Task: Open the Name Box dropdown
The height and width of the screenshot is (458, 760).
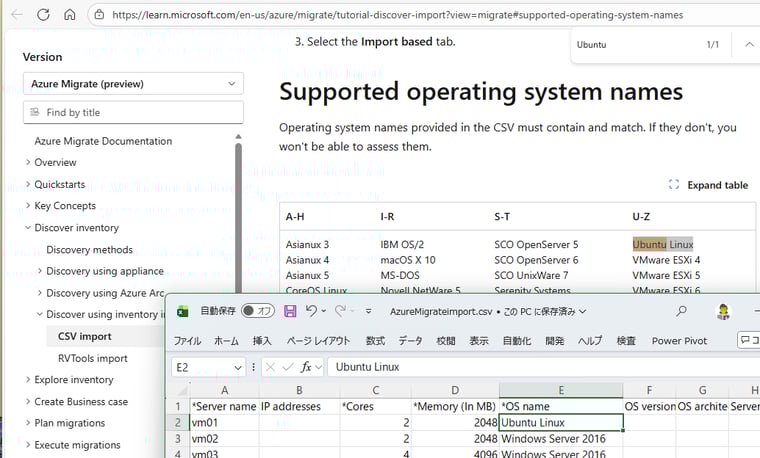Action: click(x=238, y=367)
